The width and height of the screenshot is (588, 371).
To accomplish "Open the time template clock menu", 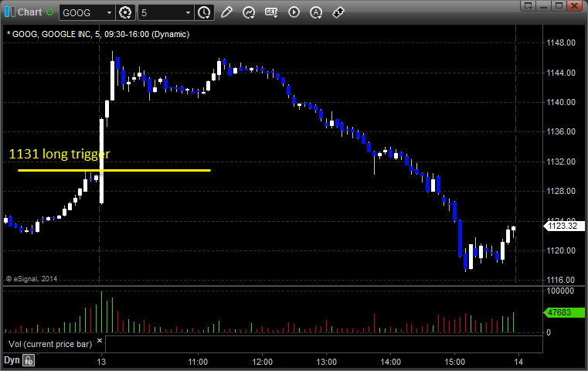I will [205, 12].
